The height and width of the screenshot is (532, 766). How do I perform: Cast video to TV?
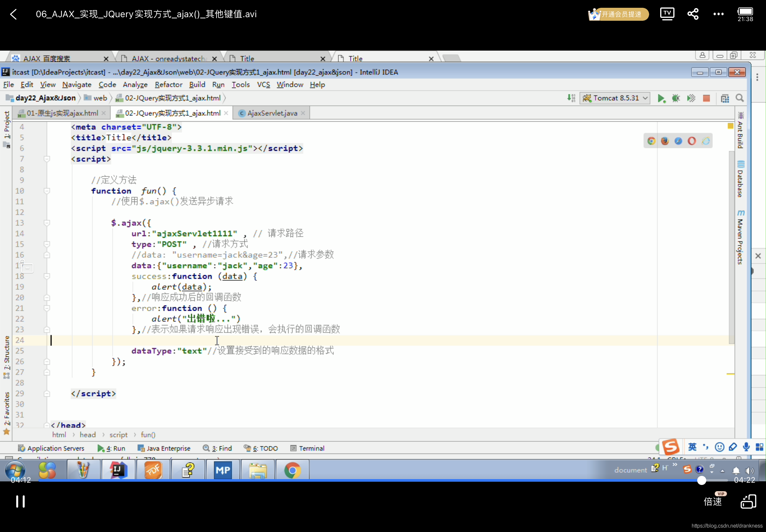click(667, 14)
